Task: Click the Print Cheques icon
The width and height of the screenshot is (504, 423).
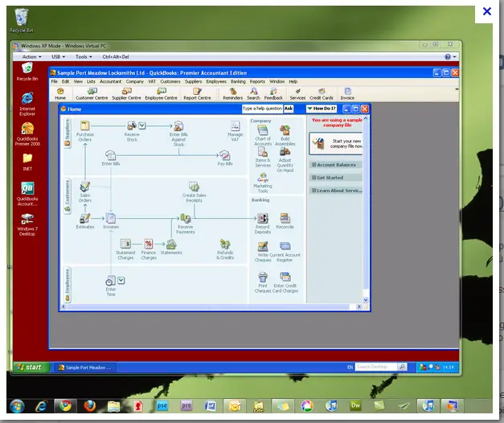Action: tap(263, 277)
